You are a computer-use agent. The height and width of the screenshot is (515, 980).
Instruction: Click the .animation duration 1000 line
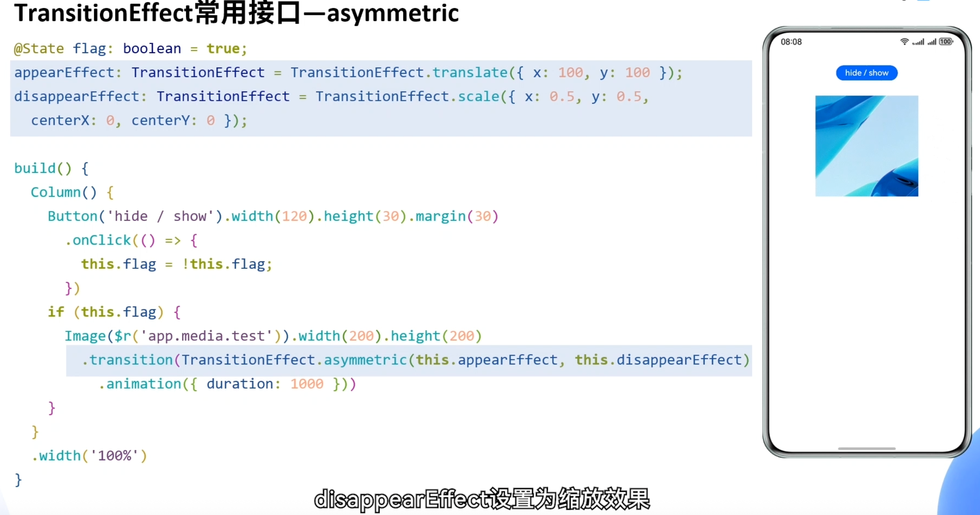[x=227, y=384]
